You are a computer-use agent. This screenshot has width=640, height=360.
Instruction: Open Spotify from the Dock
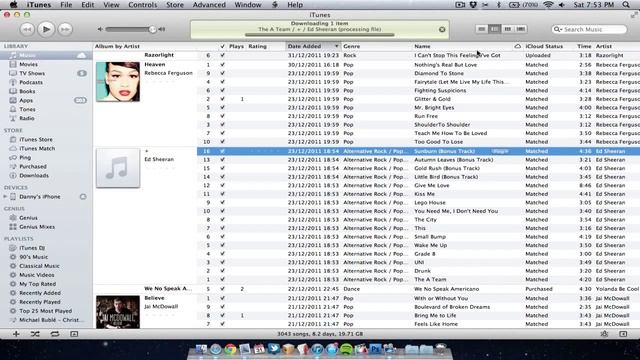pos(346,349)
